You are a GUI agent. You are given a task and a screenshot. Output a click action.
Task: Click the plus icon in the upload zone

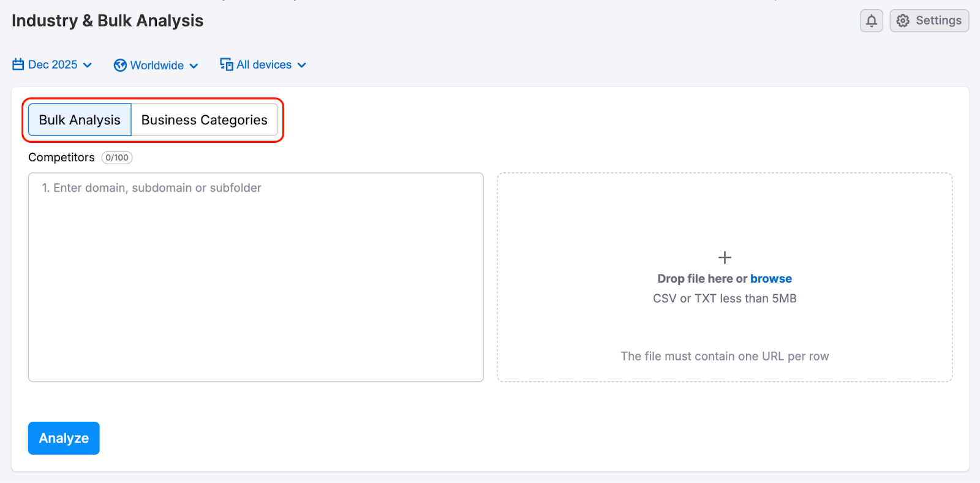point(724,257)
